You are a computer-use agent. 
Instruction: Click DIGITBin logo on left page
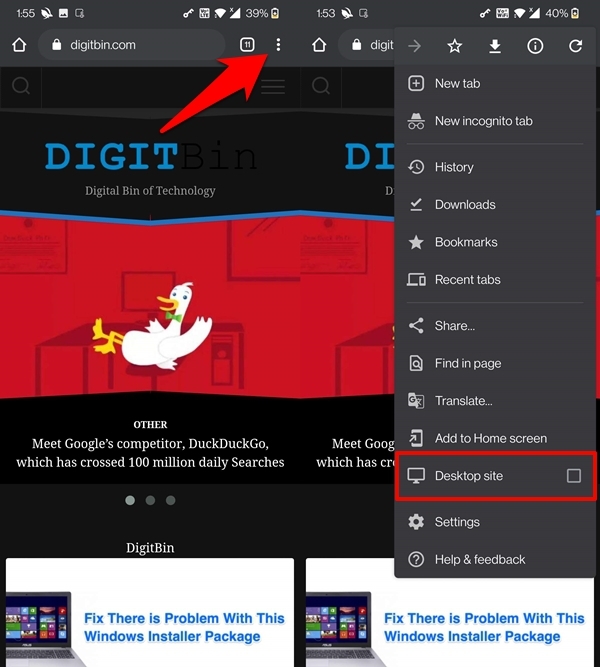point(151,156)
